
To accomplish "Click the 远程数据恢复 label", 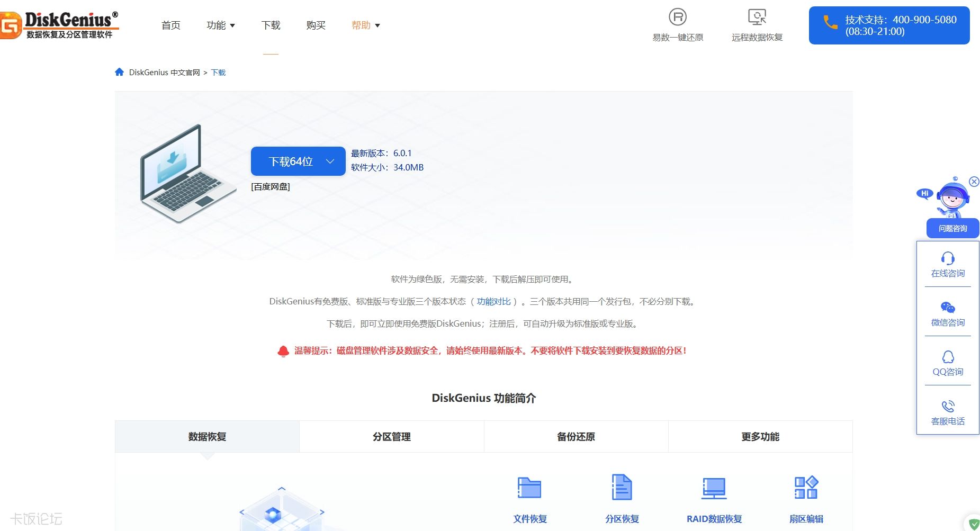I will click(x=757, y=38).
